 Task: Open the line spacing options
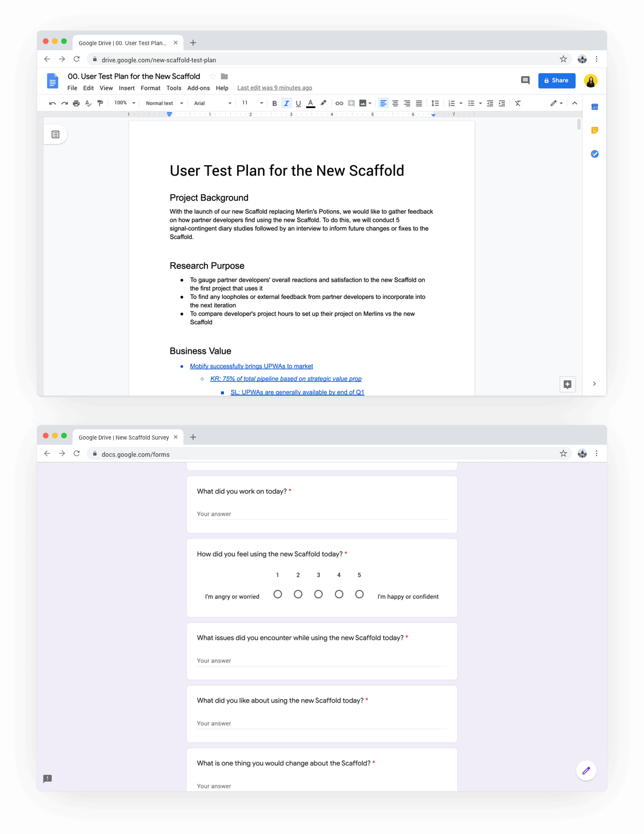435,103
